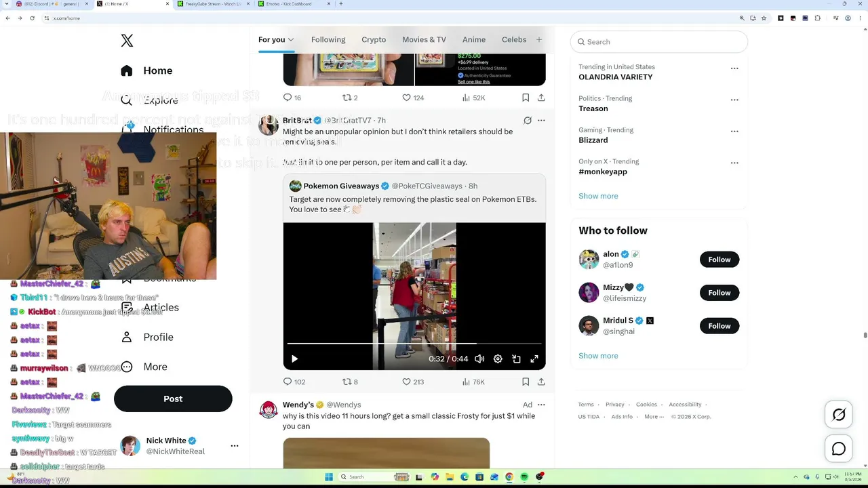Switch to the Movies & TV tab
868x488 pixels.
click(x=424, y=40)
